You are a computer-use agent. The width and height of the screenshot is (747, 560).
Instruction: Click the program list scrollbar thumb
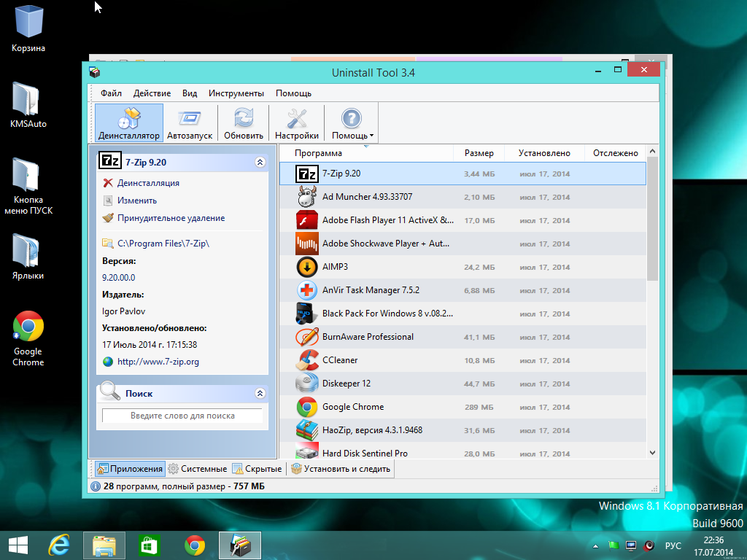tap(653, 219)
